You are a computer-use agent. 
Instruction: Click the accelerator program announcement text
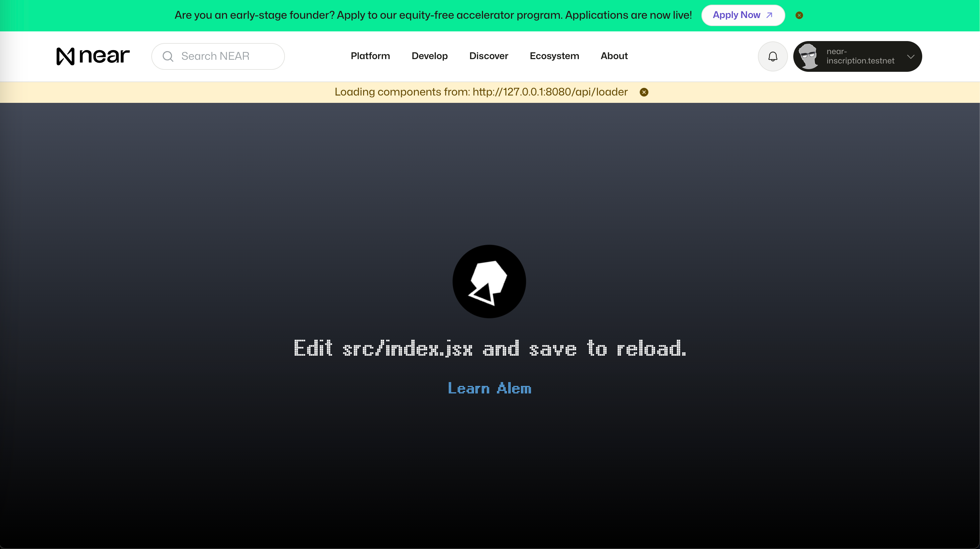coord(433,15)
